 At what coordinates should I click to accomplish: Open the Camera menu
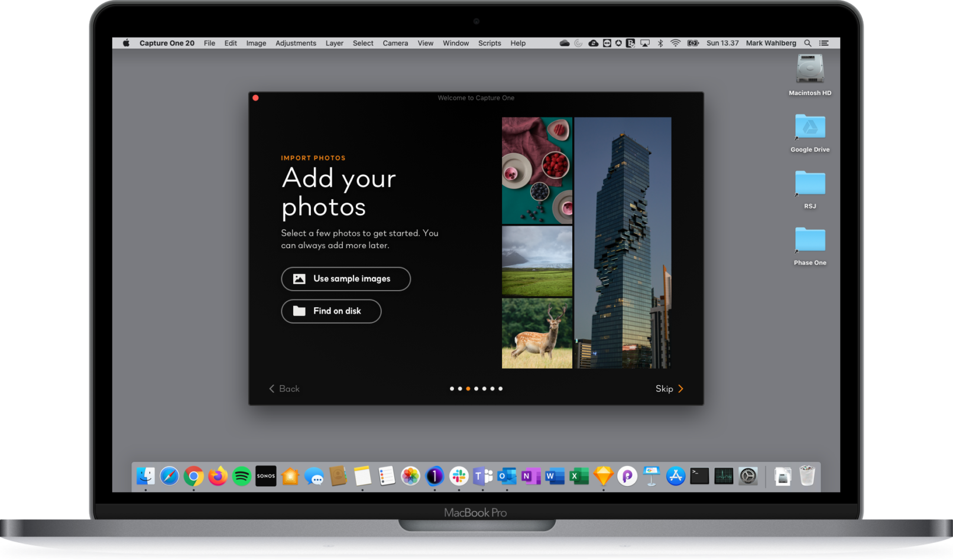[395, 43]
